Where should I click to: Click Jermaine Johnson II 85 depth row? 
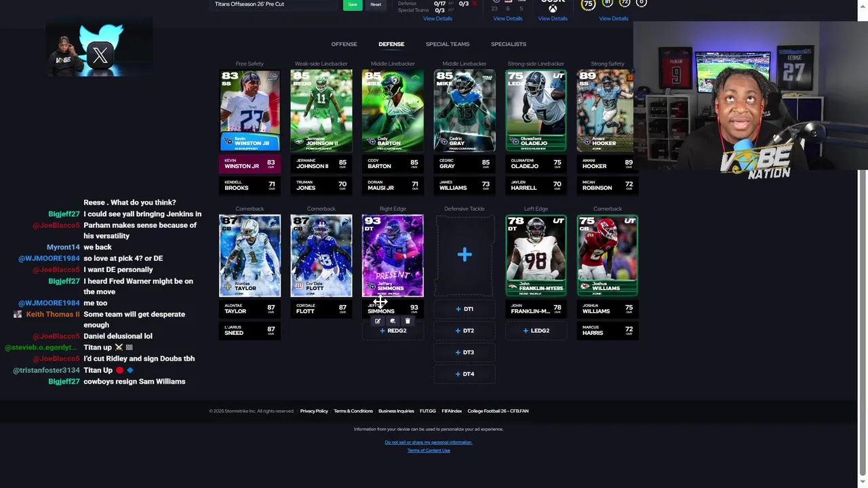321,163
